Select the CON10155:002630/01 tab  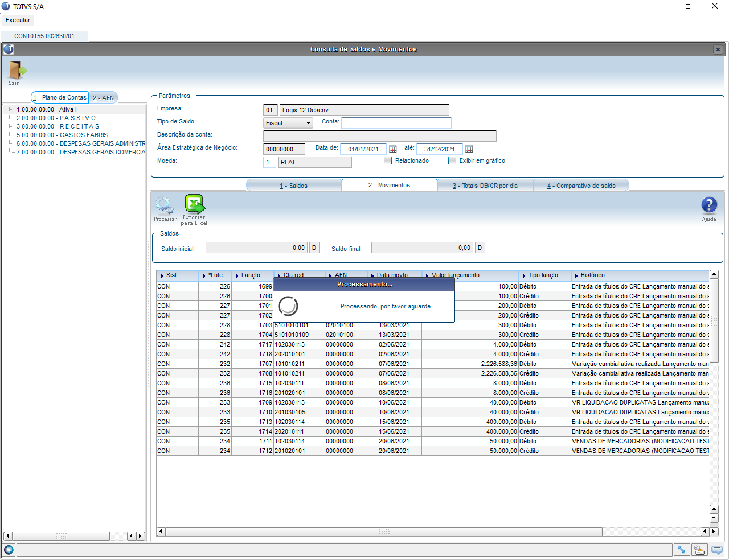pos(44,36)
